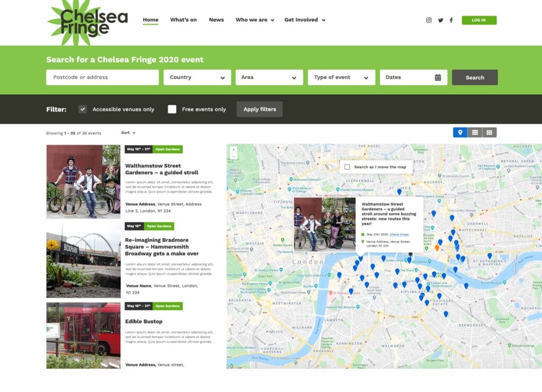Image resolution: width=542 pixels, height=392 pixels.
Task: Zoom in on the map
Action: 233,150
